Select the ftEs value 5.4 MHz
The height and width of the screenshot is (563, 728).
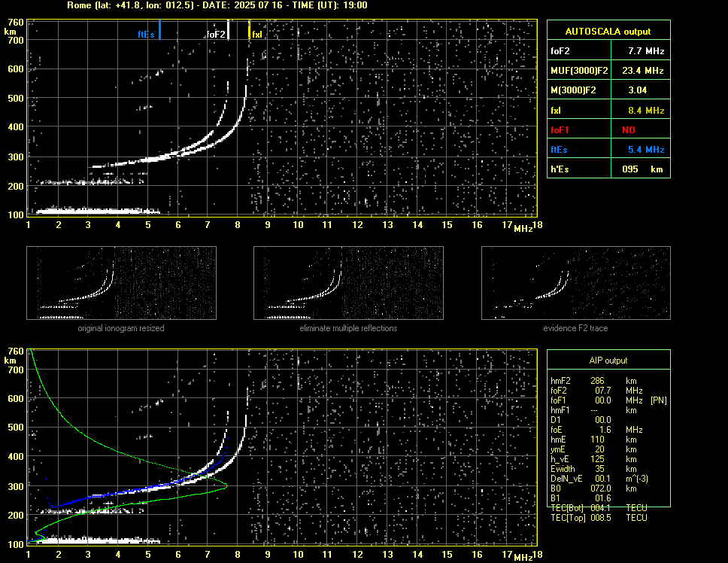[x=646, y=150]
